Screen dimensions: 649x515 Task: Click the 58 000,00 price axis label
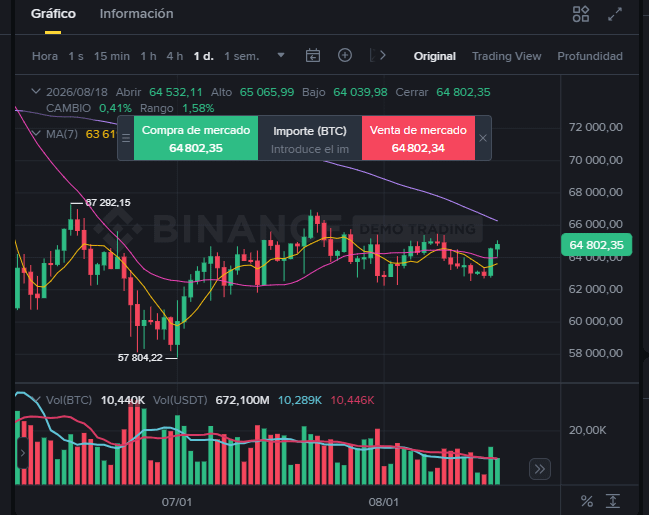[596, 353]
